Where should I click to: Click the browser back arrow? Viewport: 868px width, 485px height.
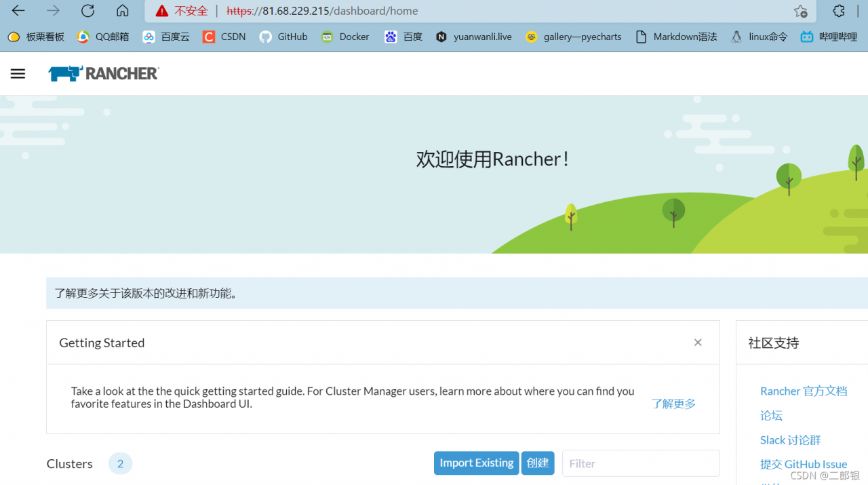tap(18, 11)
